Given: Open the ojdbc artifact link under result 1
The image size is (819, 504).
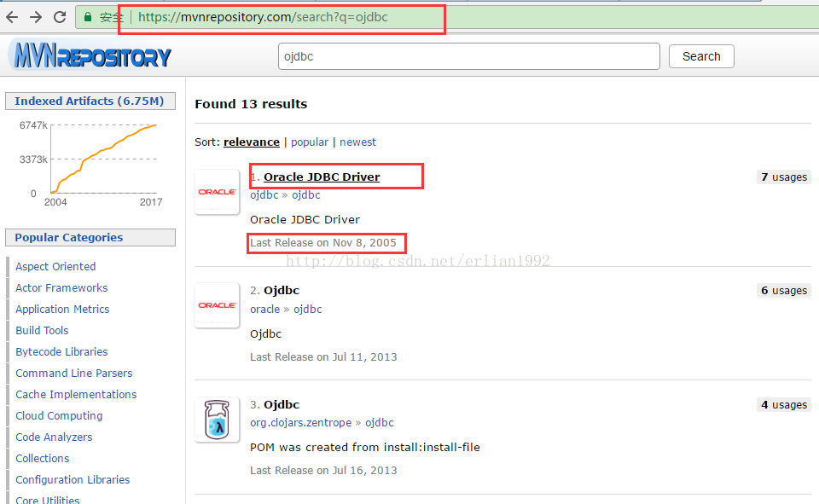Looking at the screenshot, I should point(306,195).
